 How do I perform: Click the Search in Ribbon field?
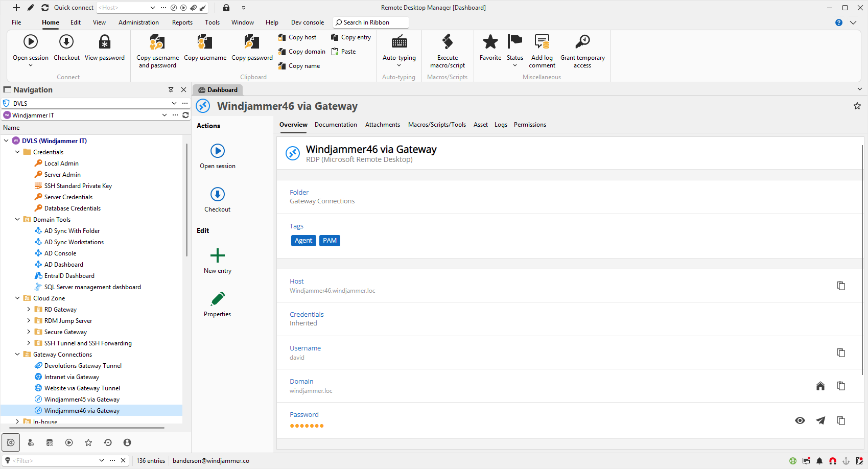tap(371, 22)
